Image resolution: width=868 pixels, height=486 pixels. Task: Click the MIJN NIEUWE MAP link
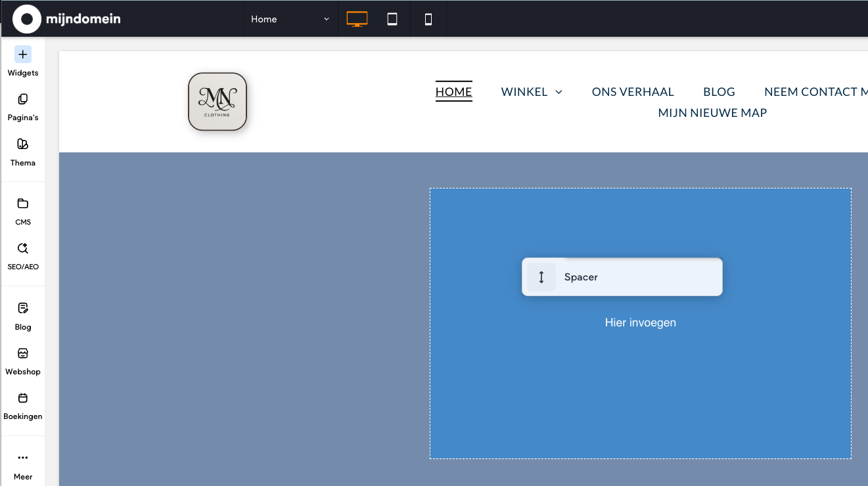point(712,113)
